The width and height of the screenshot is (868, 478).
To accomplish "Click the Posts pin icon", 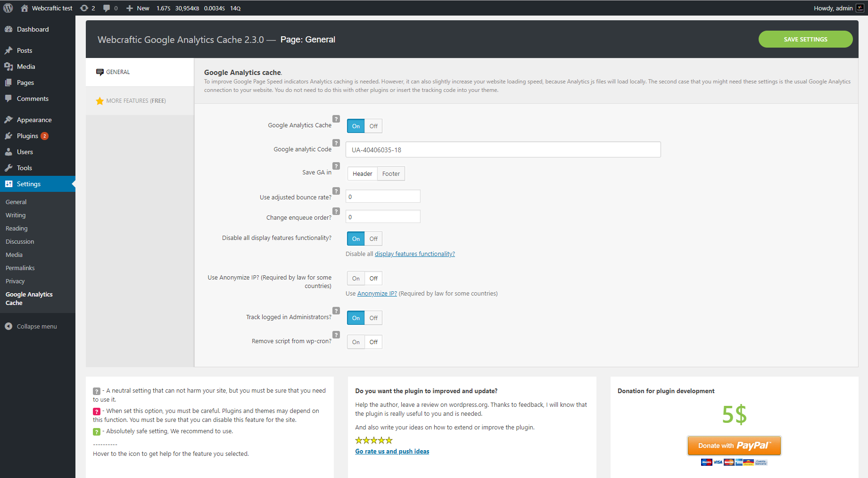I will 8,50.
